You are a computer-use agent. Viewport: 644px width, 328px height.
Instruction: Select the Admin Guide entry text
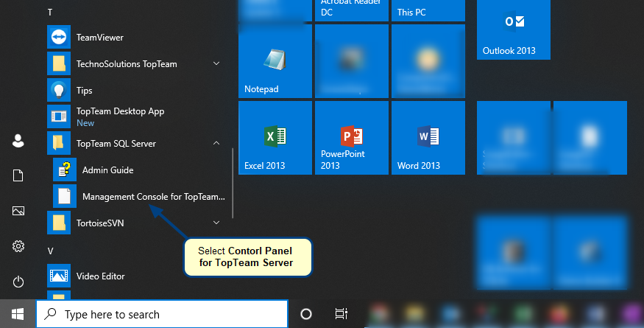(107, 170)
